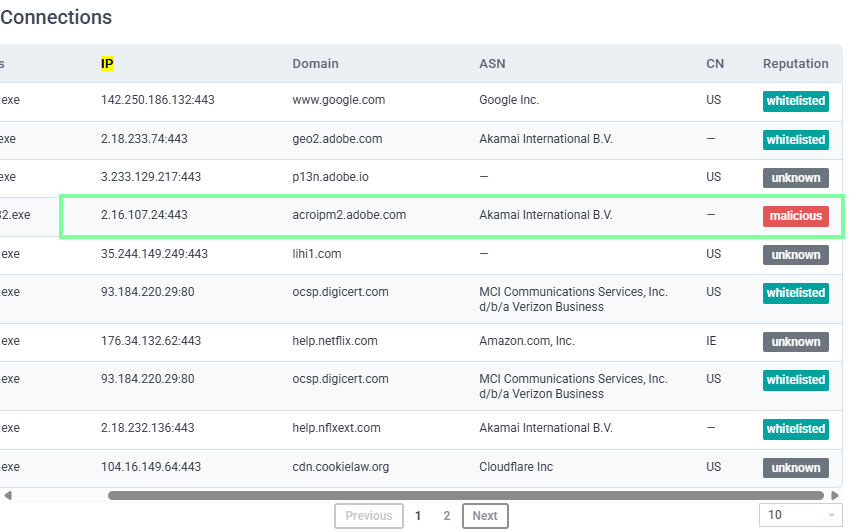Select the acroipm2.adobe.com domain cell
Image resolution: width=858 pixels, height=532 pixels.
[349, 215]
